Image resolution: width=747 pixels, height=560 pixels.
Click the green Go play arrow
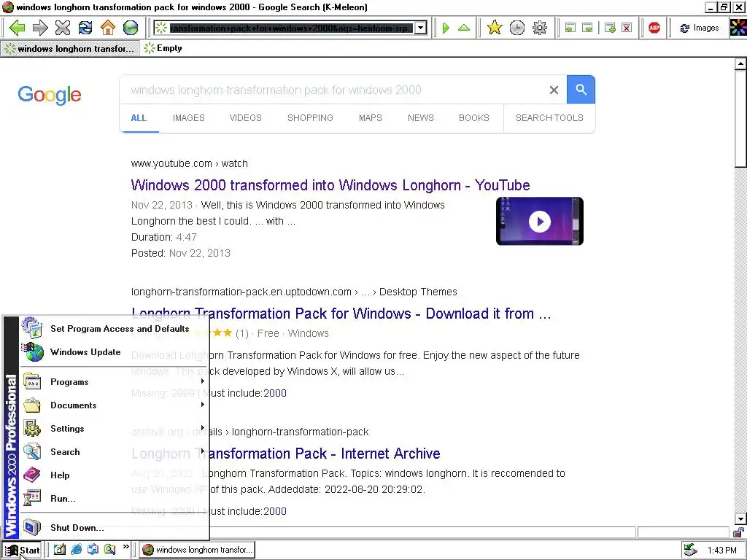pos(446,28)
